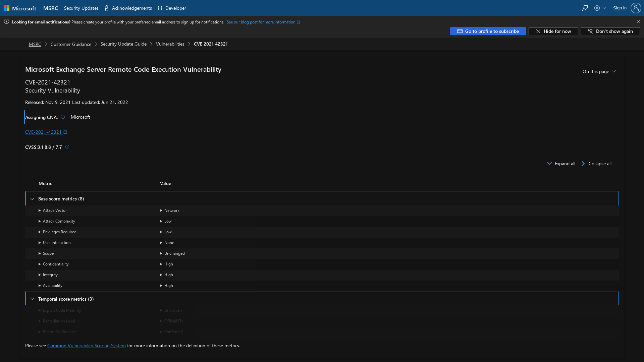Screen dimensions: 644x362
Task: Open the settings gear menu
Action: pos(600,8)
